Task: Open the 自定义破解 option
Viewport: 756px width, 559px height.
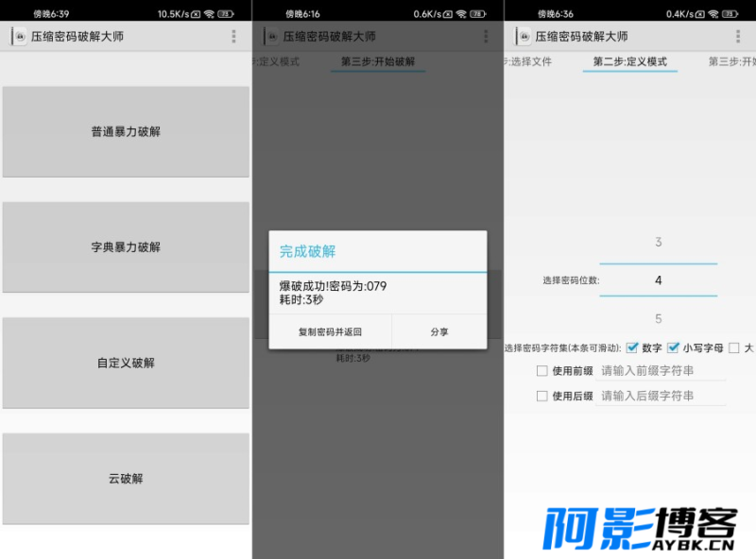Action: click(x=126, y=363)
